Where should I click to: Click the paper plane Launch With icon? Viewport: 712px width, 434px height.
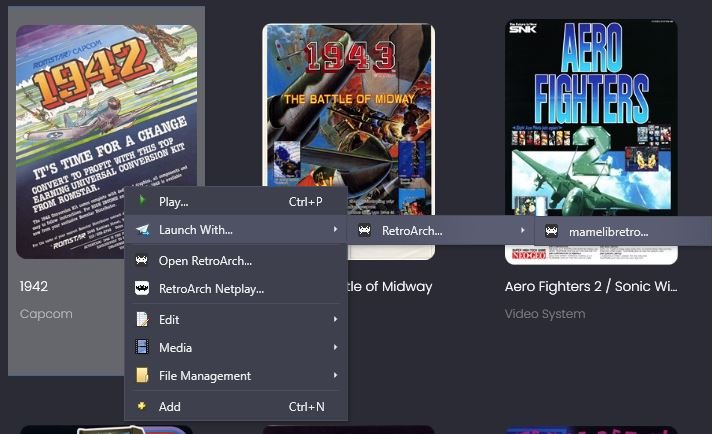(x=143, y=230)
